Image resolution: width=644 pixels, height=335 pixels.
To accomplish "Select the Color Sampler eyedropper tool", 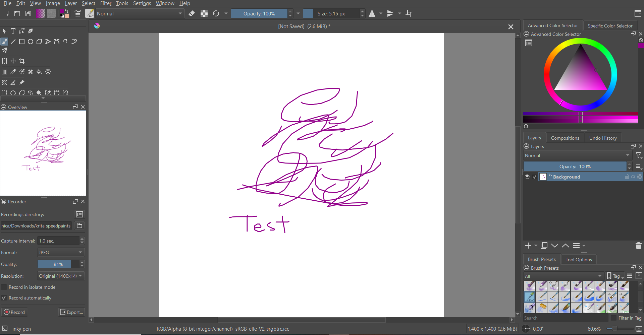I will tap(13, 72).
